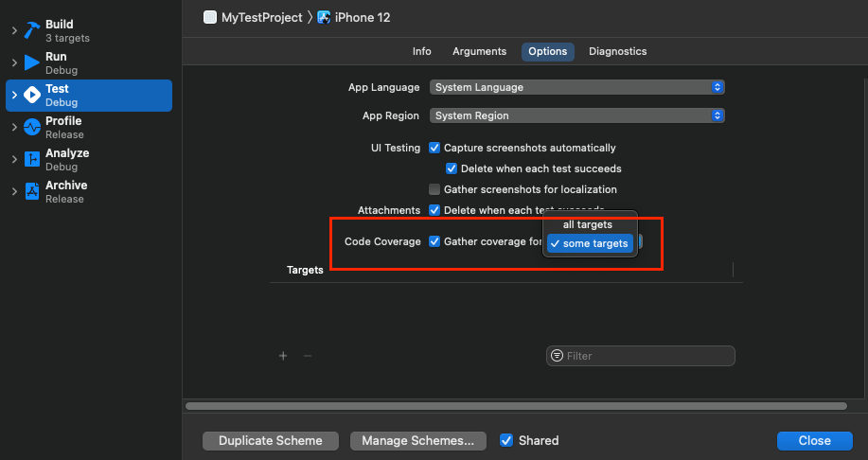
Task: Toggle the Shared scheme checkbox
Action: (x=506, y=440)
